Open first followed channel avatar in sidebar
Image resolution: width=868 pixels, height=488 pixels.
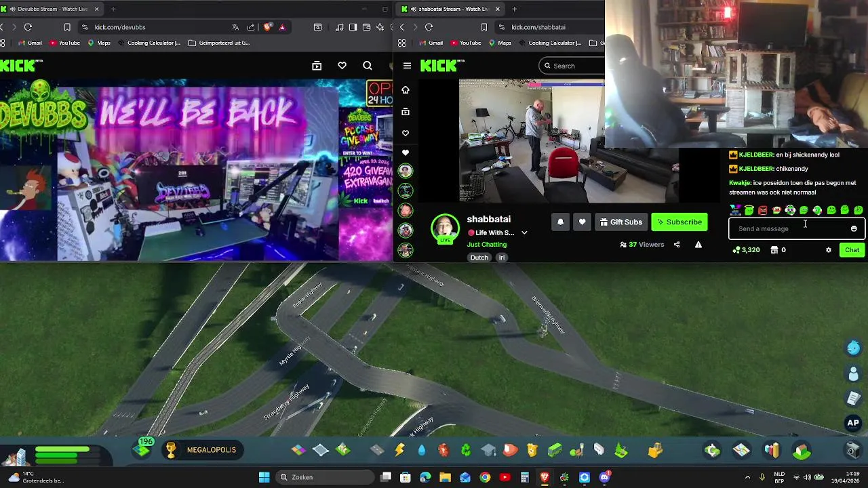(x=406, y=171)
